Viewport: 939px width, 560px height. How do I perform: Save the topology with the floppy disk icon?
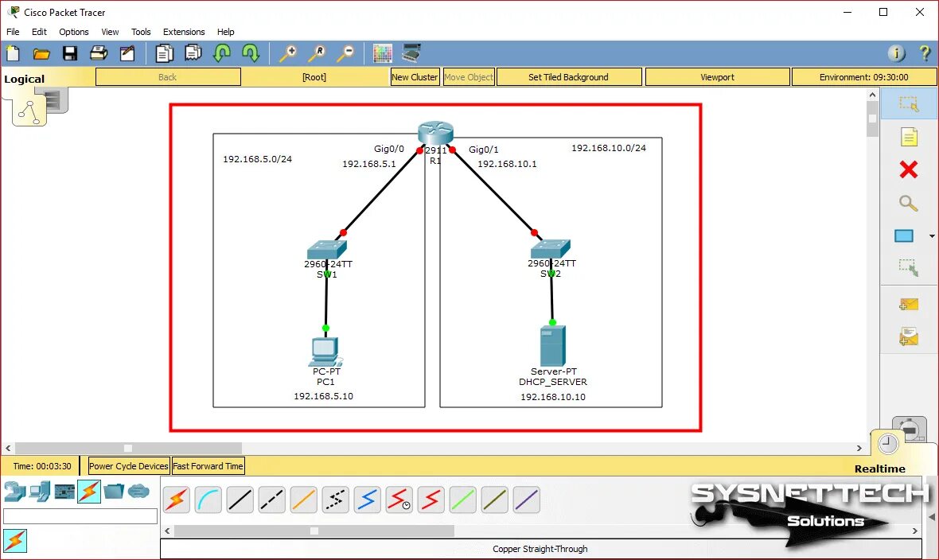point(70,53)
